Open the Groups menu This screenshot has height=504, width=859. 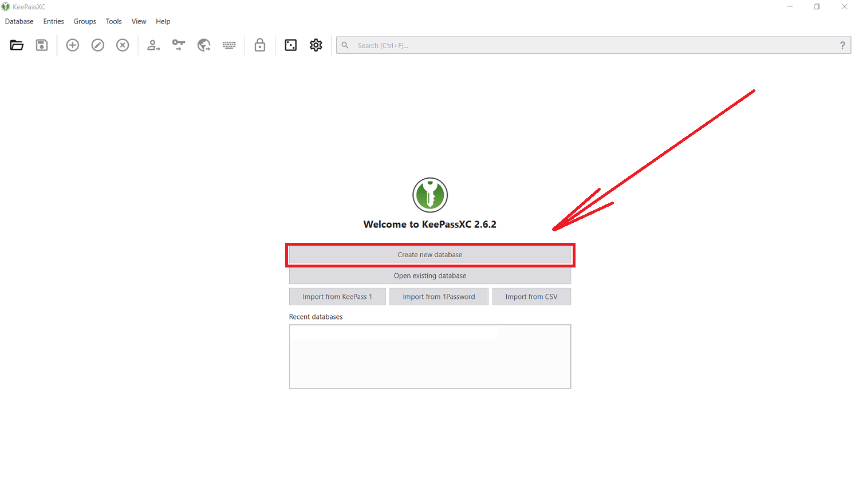pos(85,21)
